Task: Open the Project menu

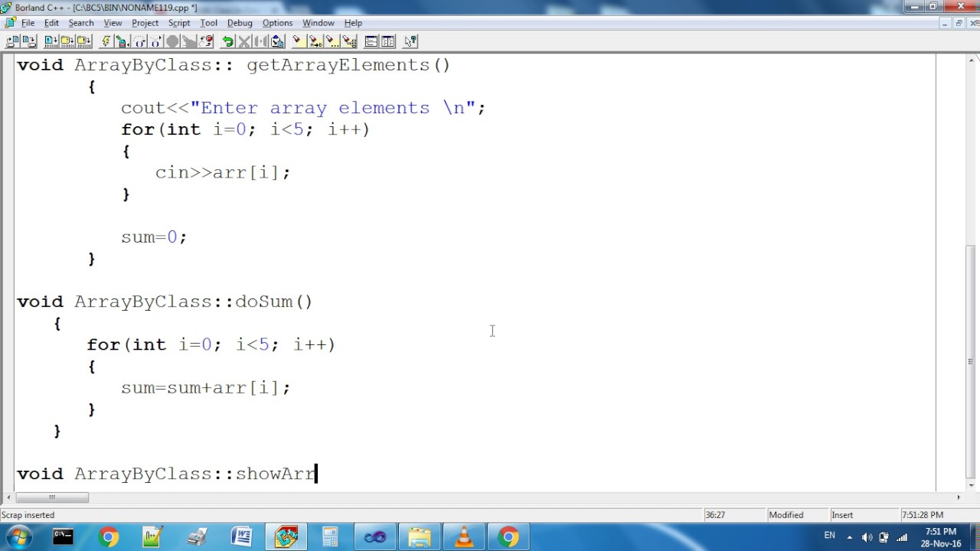Action: [145, 23]
